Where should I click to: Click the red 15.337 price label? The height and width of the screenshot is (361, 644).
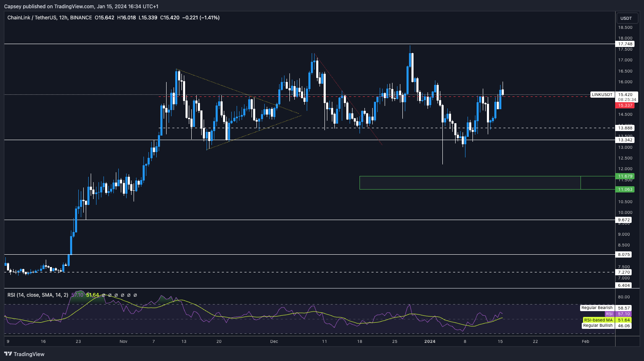coord(625,105)
